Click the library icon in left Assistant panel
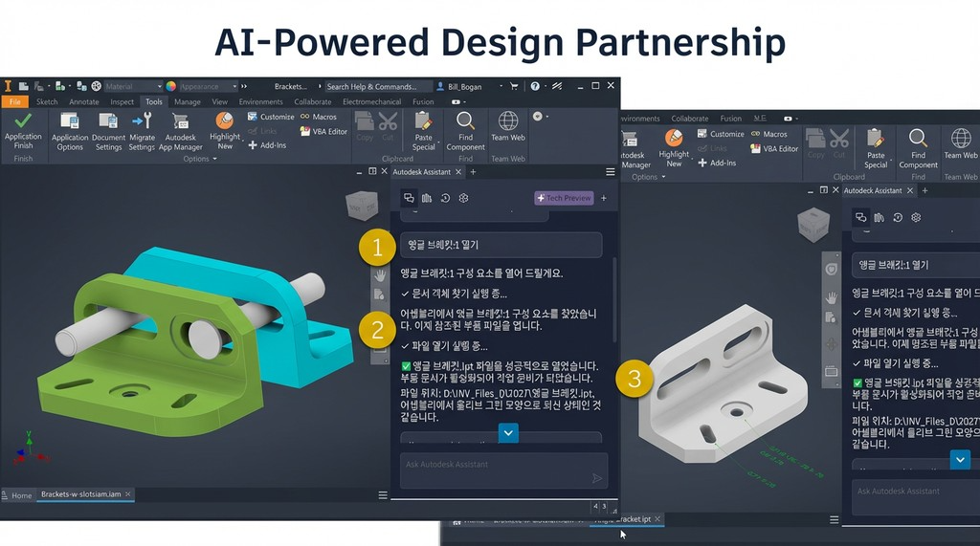This screenshot has width=980, height=546. 427,198
